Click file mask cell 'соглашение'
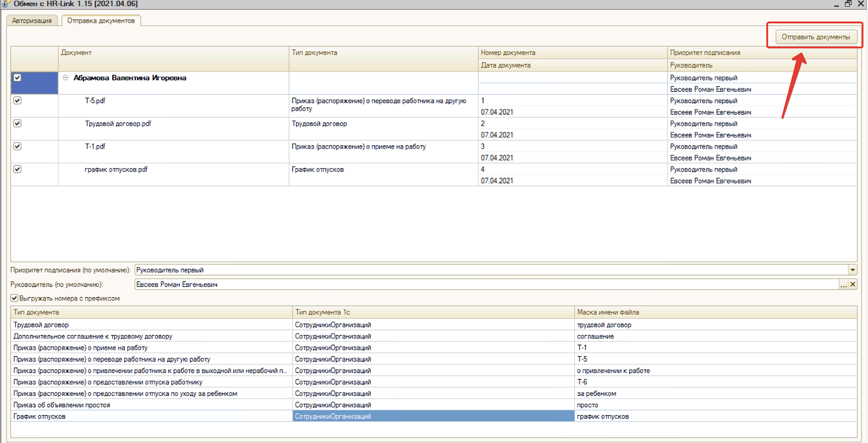Image resolution: width=868 pixels, height=443 pixels. point(716,336)
